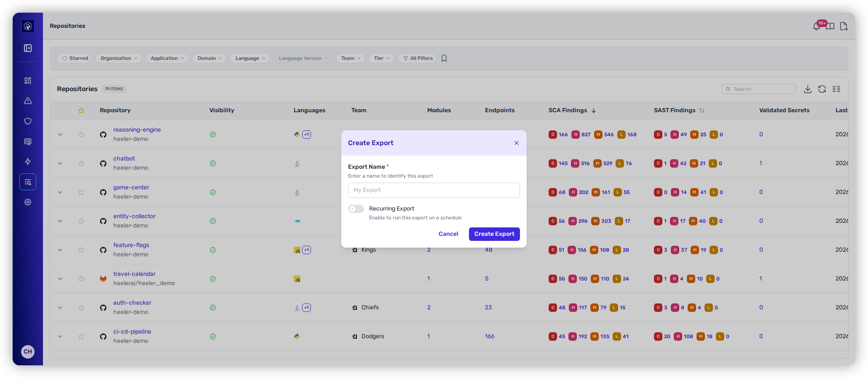Select the highlighted search-list icon in sidebar
This screenshot has width=868, height=378.
point(28,182)
